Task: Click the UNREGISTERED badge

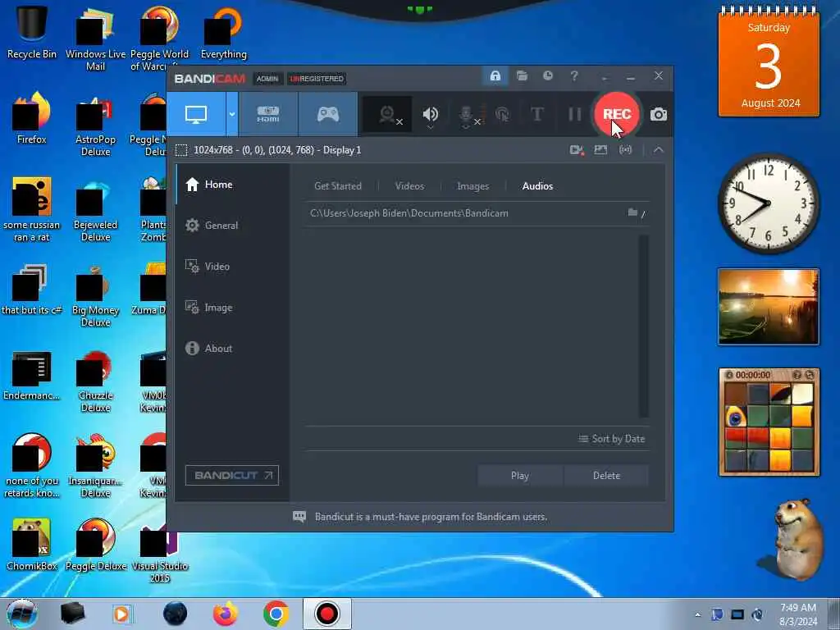Action: pyautogui.click(x=317, y=79)
